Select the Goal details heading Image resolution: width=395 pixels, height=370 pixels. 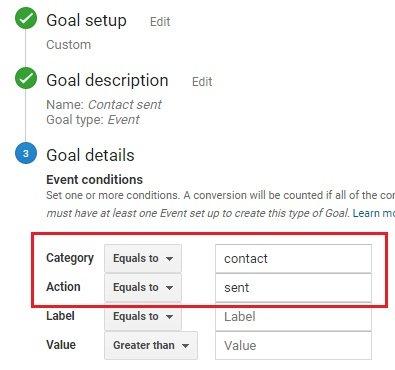click(x=90, y=155)
